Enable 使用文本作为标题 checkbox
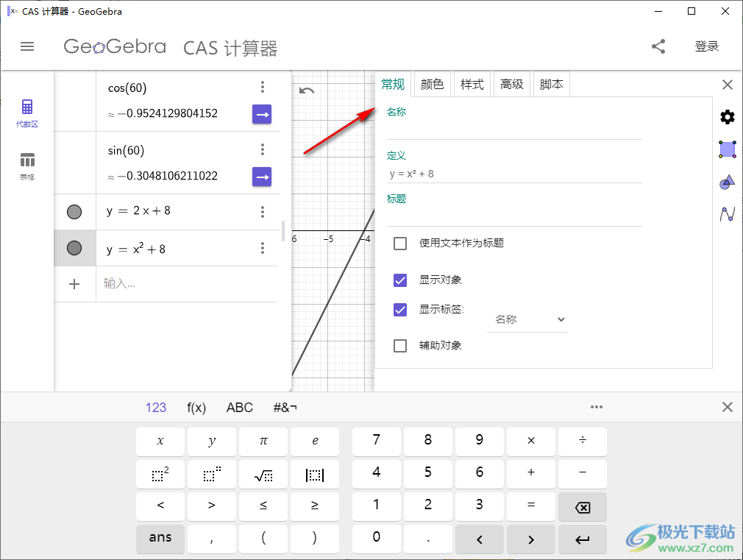 [x=400, y=244]
